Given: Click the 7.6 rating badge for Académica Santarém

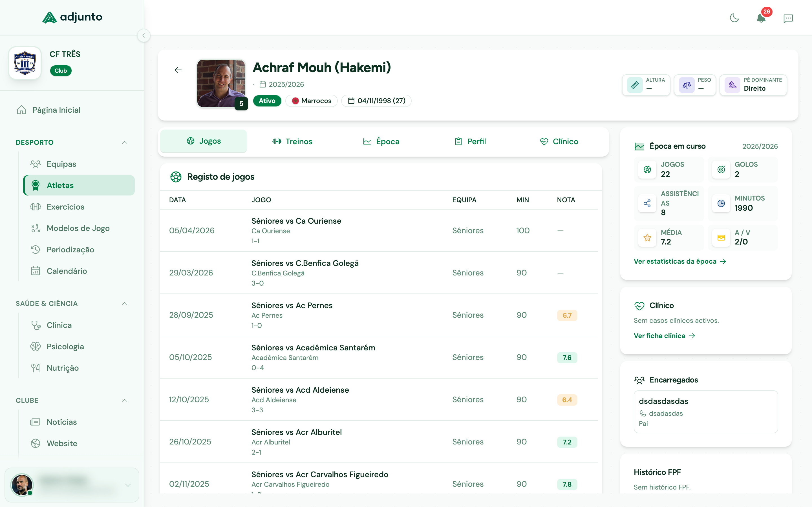Looking at the screenshot, I should (567, 357).
